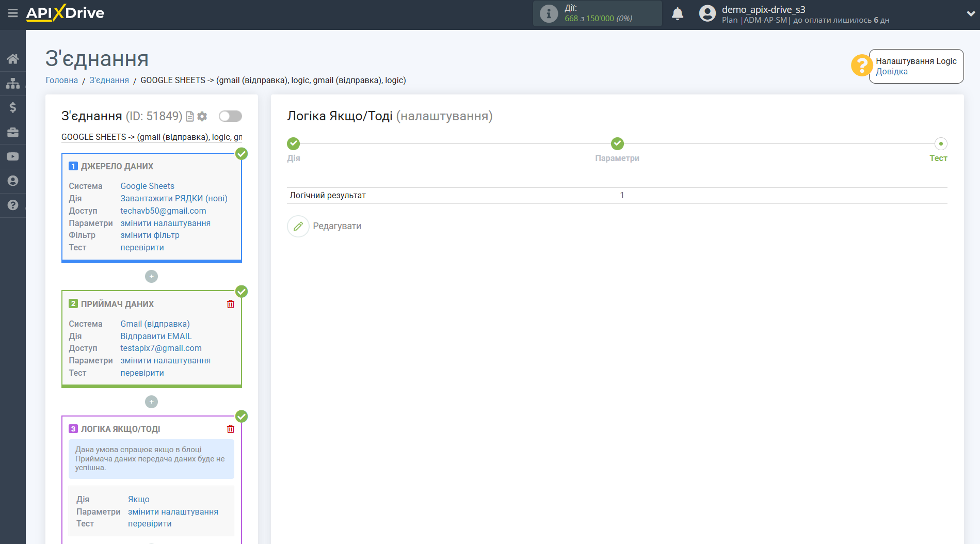This screenshot has width=980, height=544.
Task: Delete the ЛОГІКА ЯКЩО/ТОДІ block
Action: (x=231, y=429)
